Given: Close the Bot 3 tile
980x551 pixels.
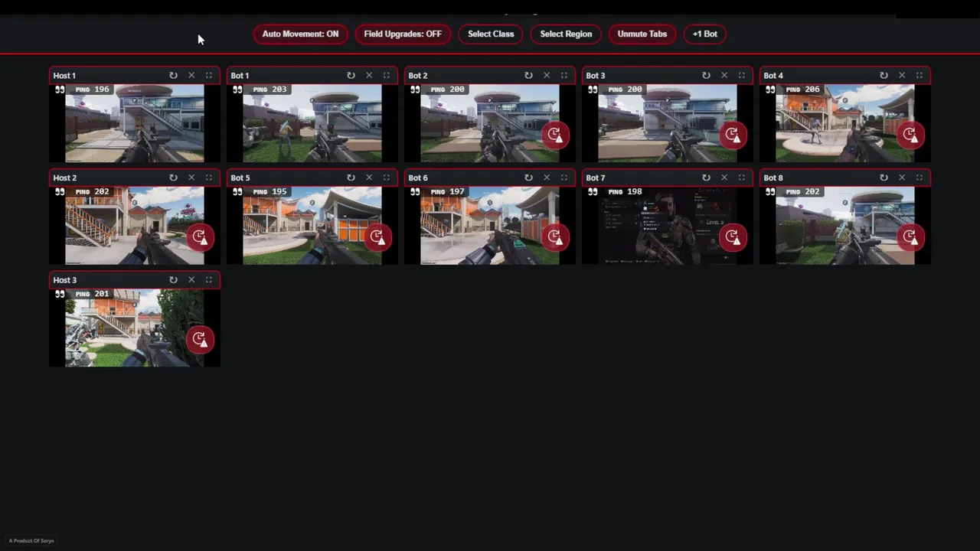Looking at the screenshot, I should tap(724, 75).
